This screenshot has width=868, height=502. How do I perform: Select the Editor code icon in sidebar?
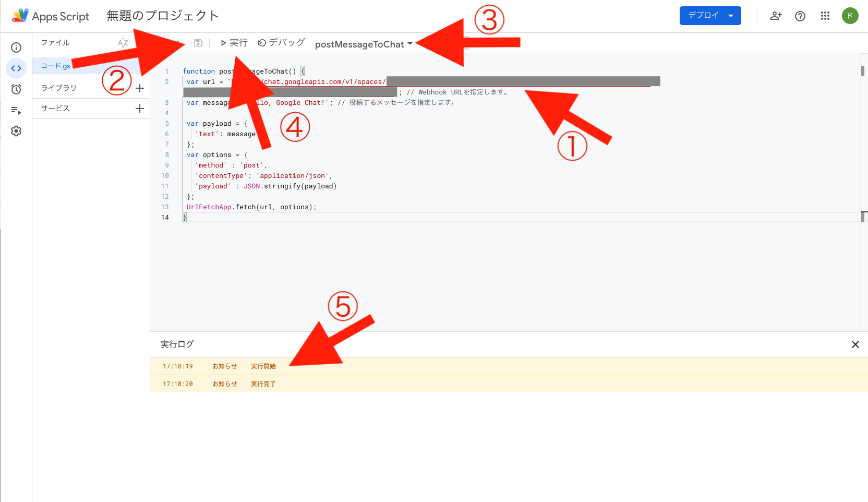16,68
